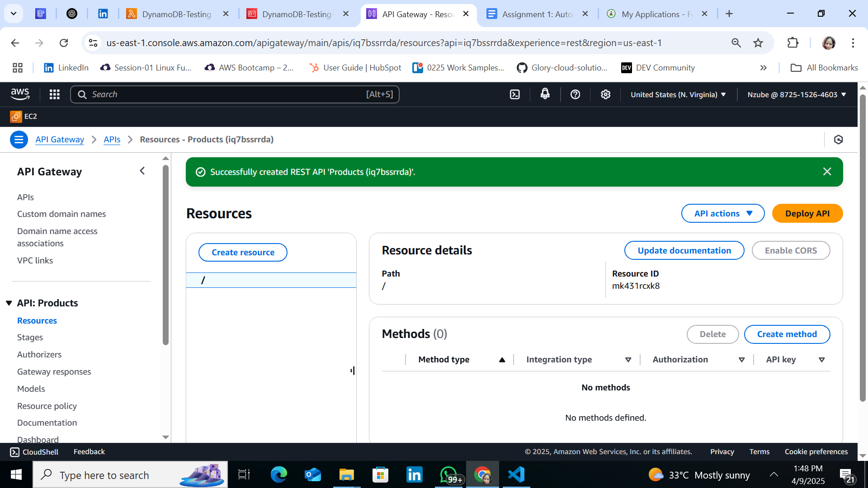Click Update documentation button

pyautogui.click(x=684, y=251)
